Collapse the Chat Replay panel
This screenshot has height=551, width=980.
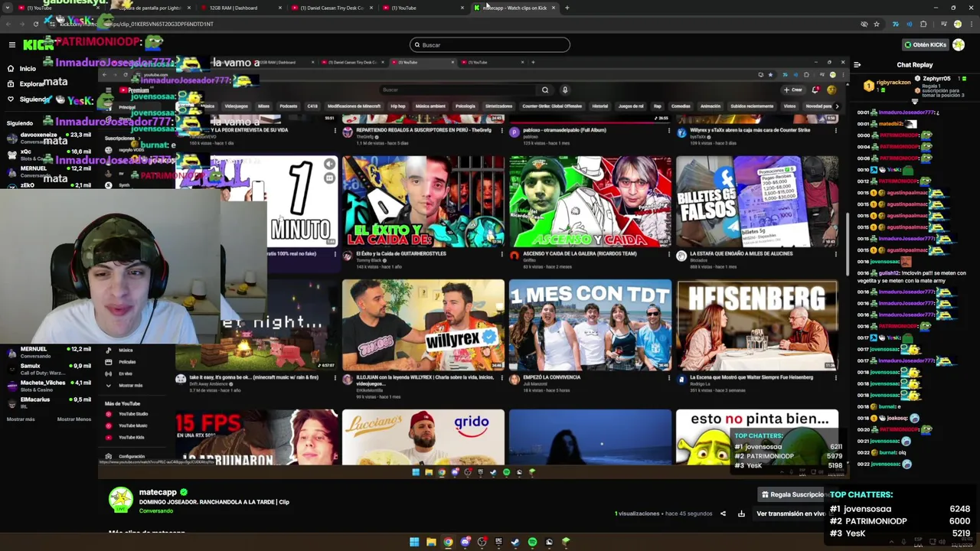857,65
